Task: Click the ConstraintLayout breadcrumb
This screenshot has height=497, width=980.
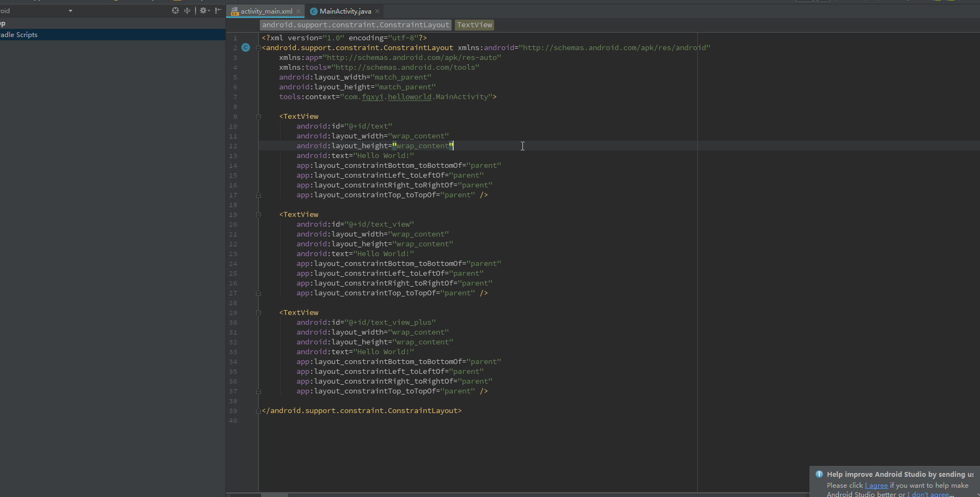Action: pyautogui.click(x=356, y=25)
